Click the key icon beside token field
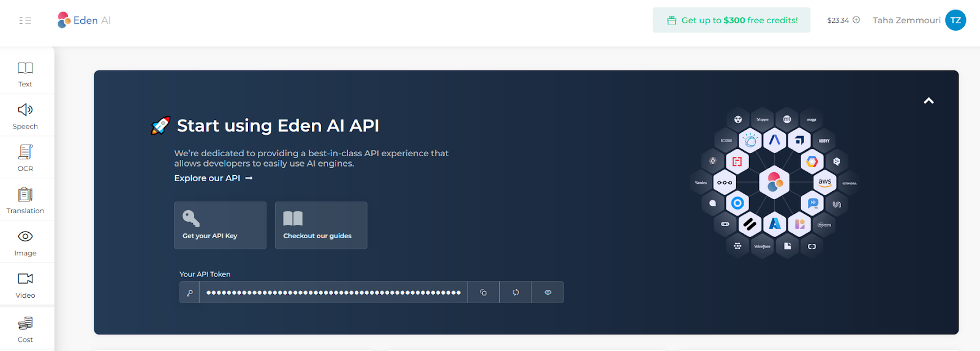 click(x=190, y=292)
